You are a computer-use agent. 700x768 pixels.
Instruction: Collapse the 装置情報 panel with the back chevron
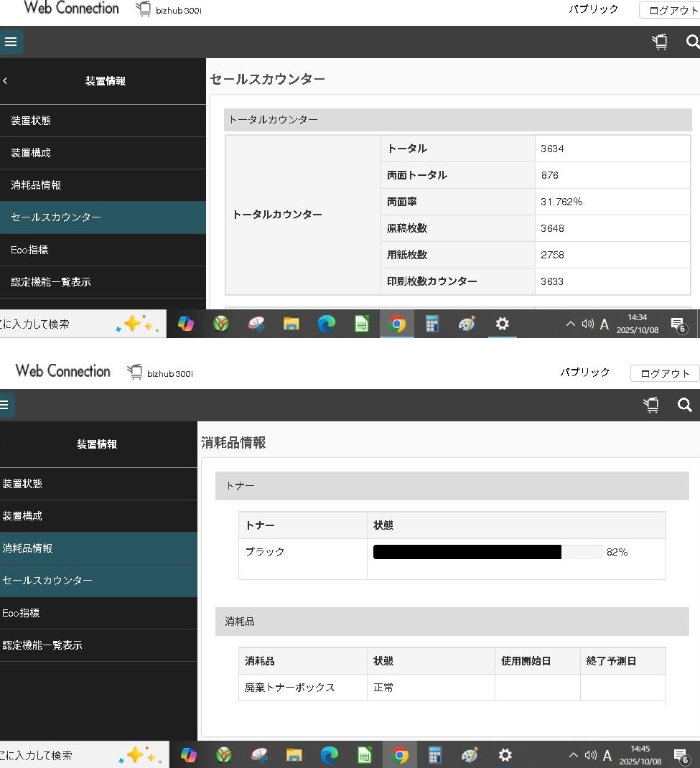click(5, 81)
